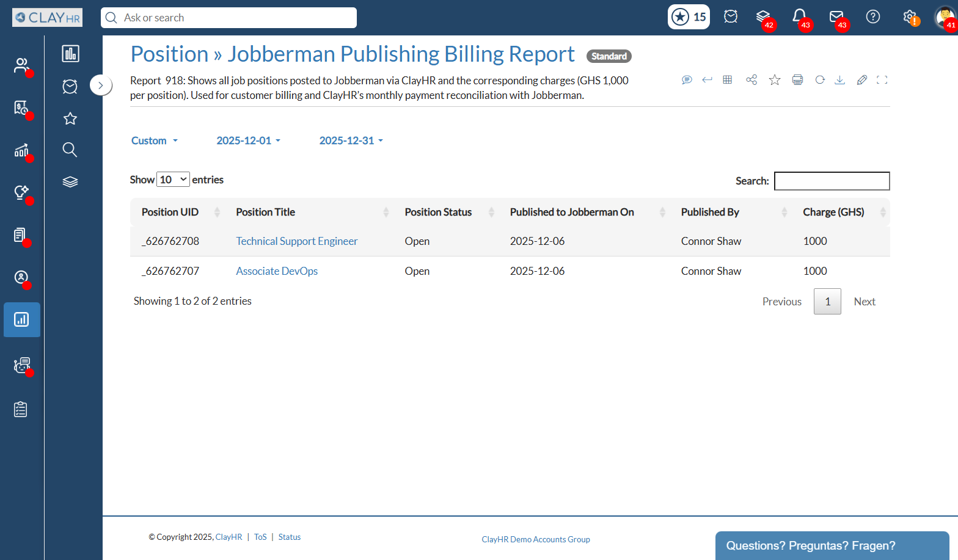Focus the table Search input field

click(x=832, y=181)
